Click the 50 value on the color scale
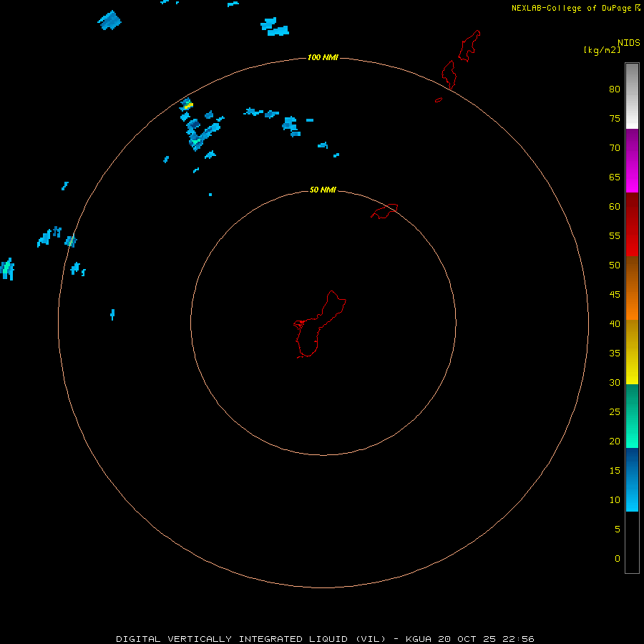Viewport: 644px width, 644px height. 615,265
